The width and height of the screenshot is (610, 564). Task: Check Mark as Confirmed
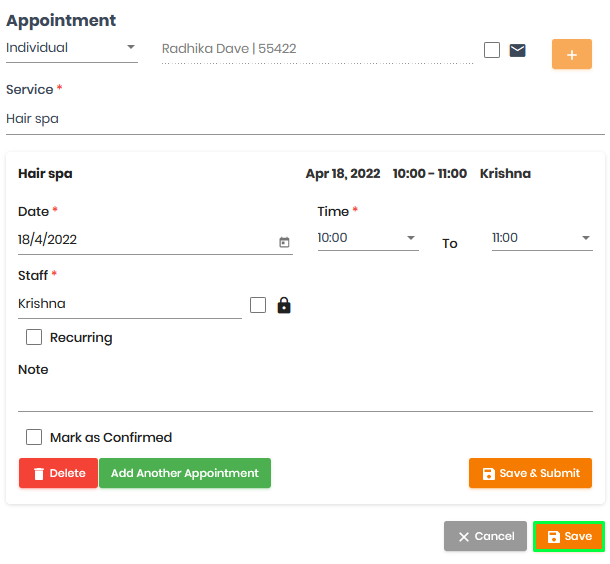point(34,437)
